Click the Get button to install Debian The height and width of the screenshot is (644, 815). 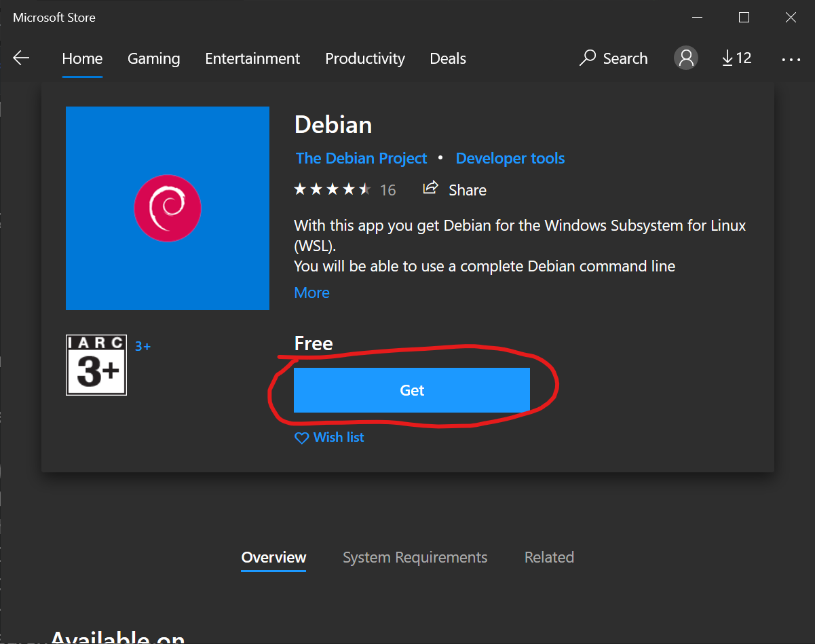coord(412,390)
